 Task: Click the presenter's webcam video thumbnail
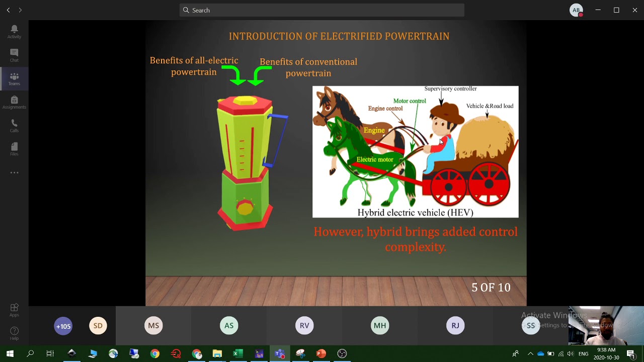coord(606,326)
